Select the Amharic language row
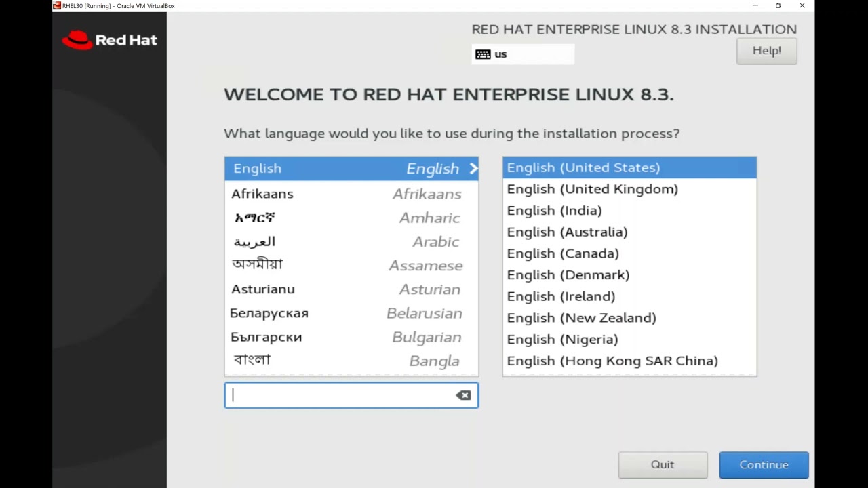This screenshot has height=488, width=868. [x=351, y=218]
